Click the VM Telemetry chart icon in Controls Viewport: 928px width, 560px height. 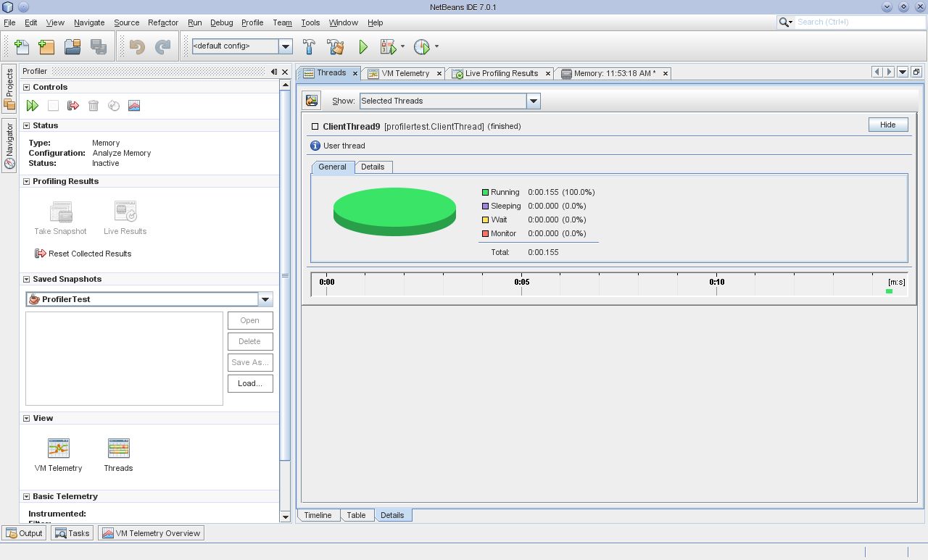tap(134, 106)
